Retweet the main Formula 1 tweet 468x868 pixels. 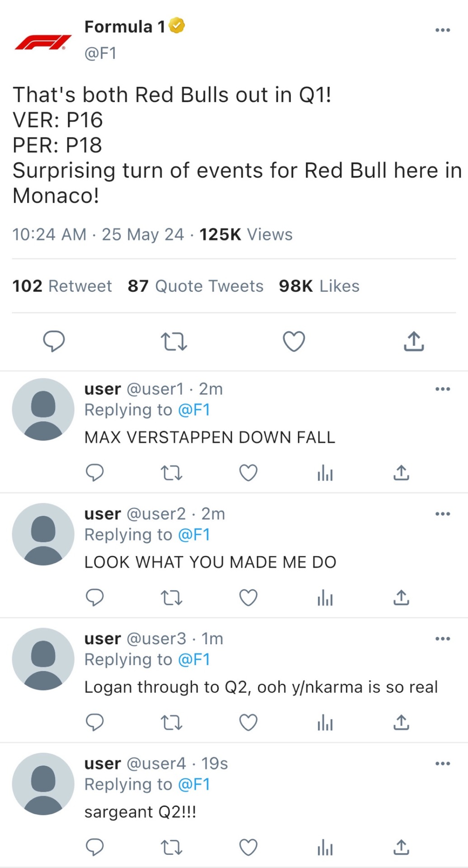point(174,341)
